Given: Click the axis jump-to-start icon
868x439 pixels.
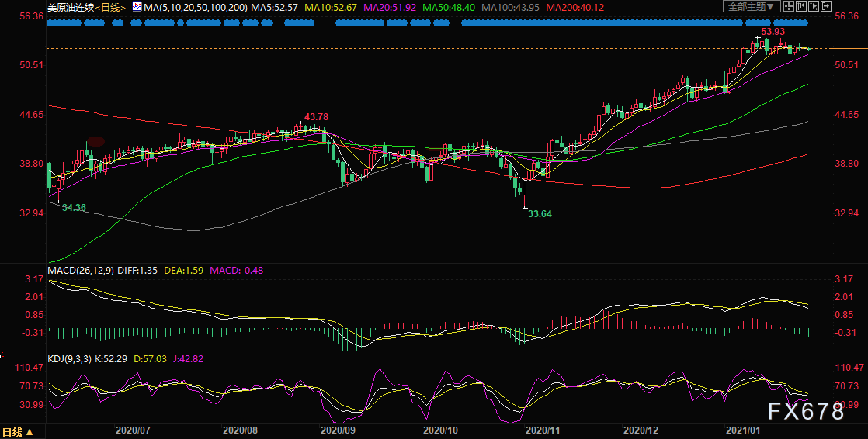Looking at the screenshot, I should [801, 6].
